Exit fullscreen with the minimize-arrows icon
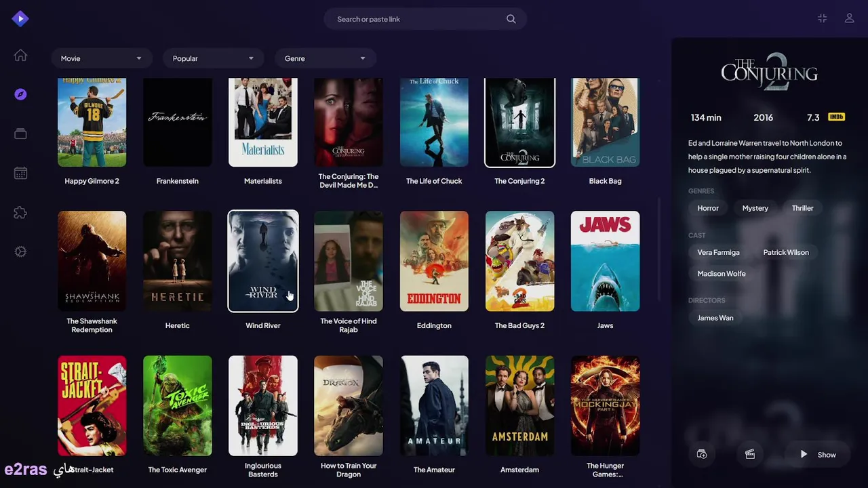Screen dimensions: 868x488 point(823,18)
